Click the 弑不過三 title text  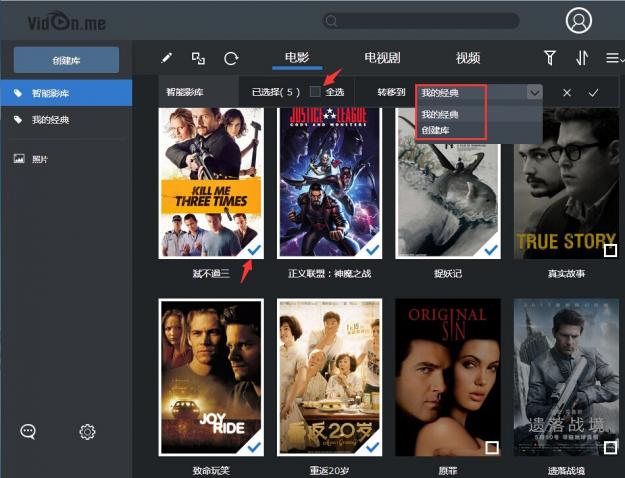[211, 273]
